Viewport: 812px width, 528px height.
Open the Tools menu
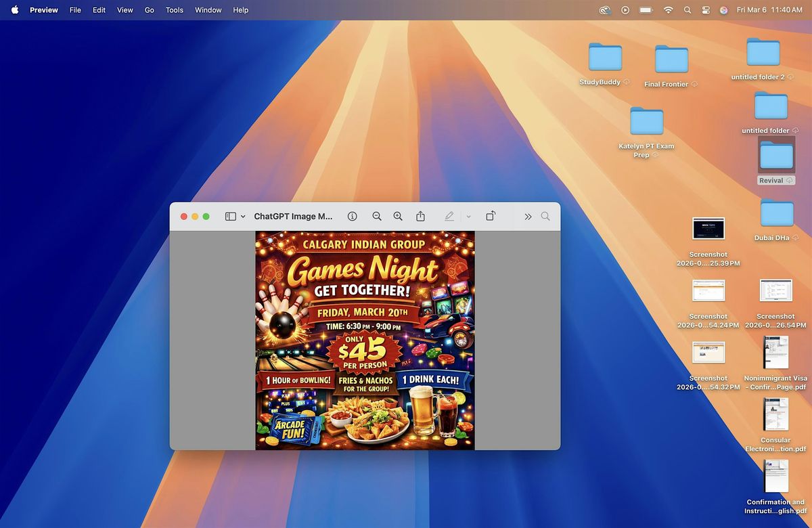pos(175,10)
